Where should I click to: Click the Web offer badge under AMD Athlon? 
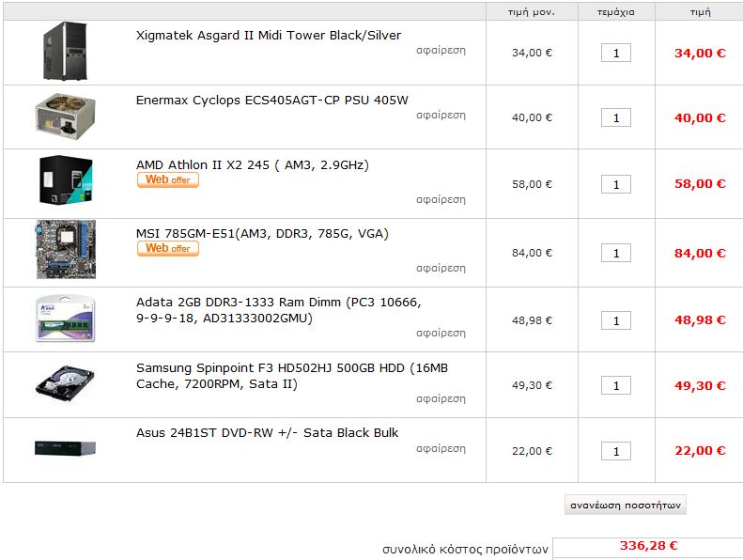[x=168, y=179]
